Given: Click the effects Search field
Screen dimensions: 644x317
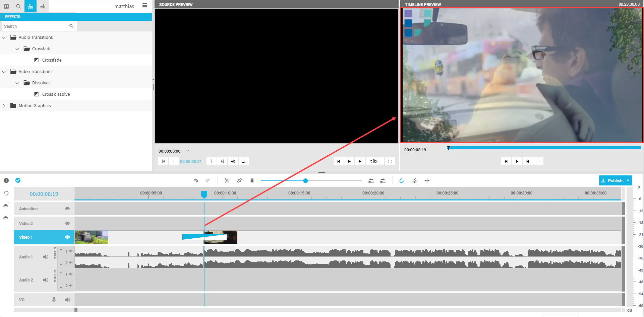Looking at the screenshot, I should [x=35, y=26].
